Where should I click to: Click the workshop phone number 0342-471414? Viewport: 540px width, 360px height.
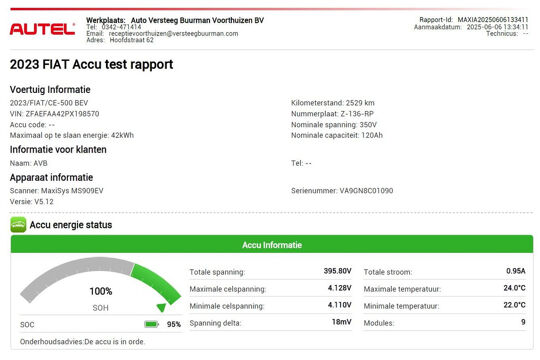tap(121, 27)
